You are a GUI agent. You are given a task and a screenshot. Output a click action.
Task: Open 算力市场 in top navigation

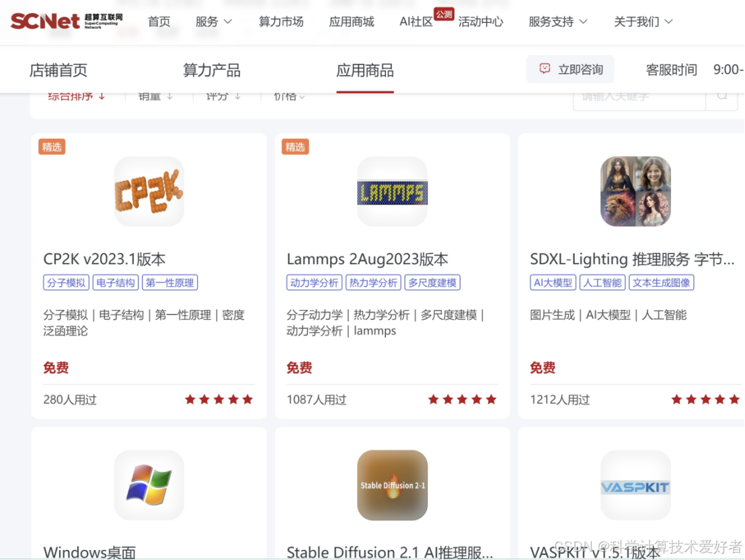coord(281,22)
